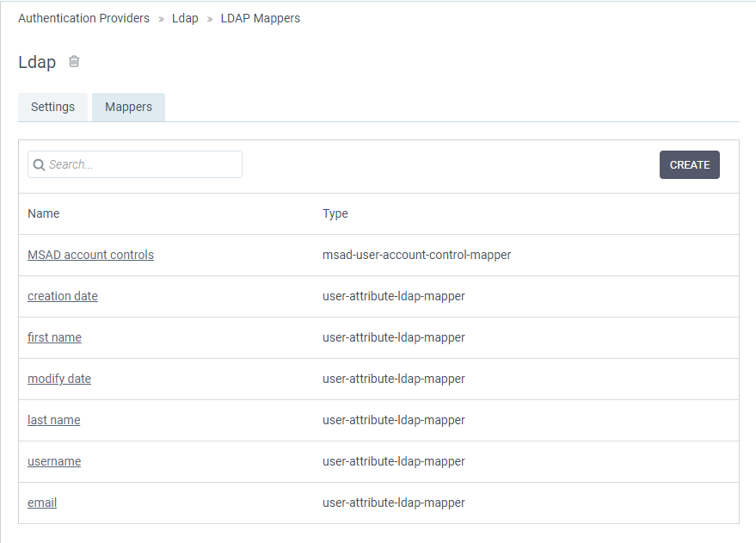Screen dimensions: 756x543
Task: Click the search magnifier icon
Action: (39, 165)
